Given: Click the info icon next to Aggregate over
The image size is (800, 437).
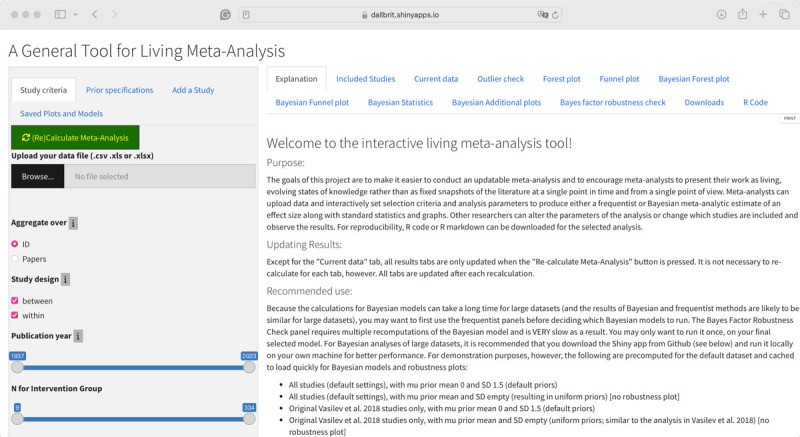Looking at the screenshot, I should (x=74, y=224).
